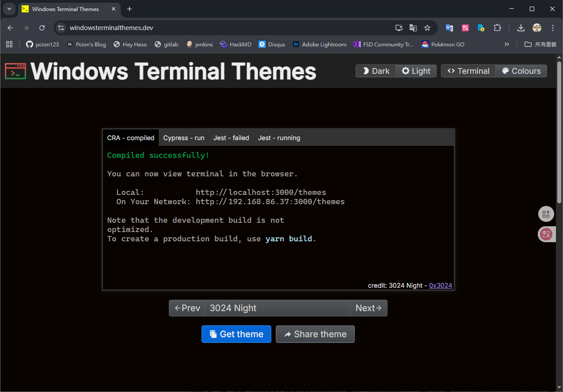Open Google Translate in the address bar

pos(413,28)
